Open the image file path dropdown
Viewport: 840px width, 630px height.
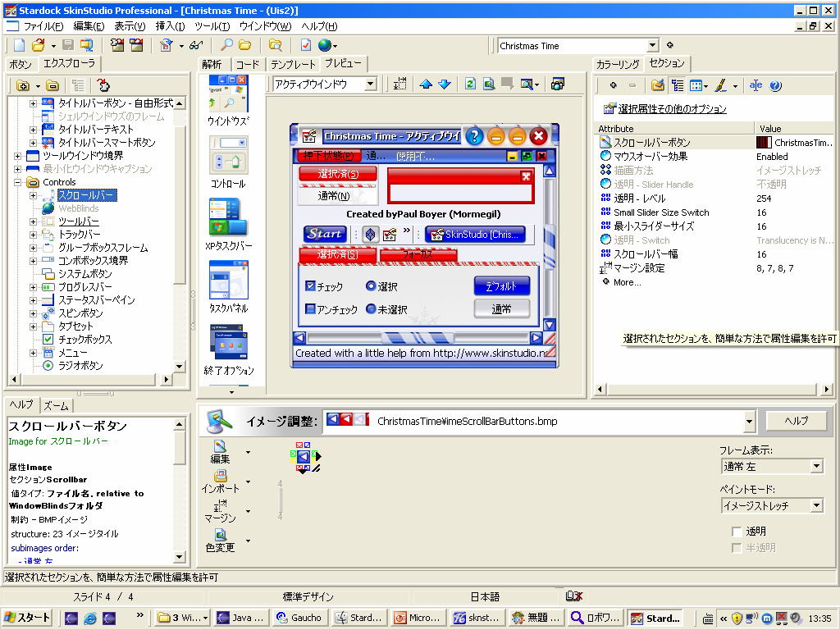[x=749, y=421]
